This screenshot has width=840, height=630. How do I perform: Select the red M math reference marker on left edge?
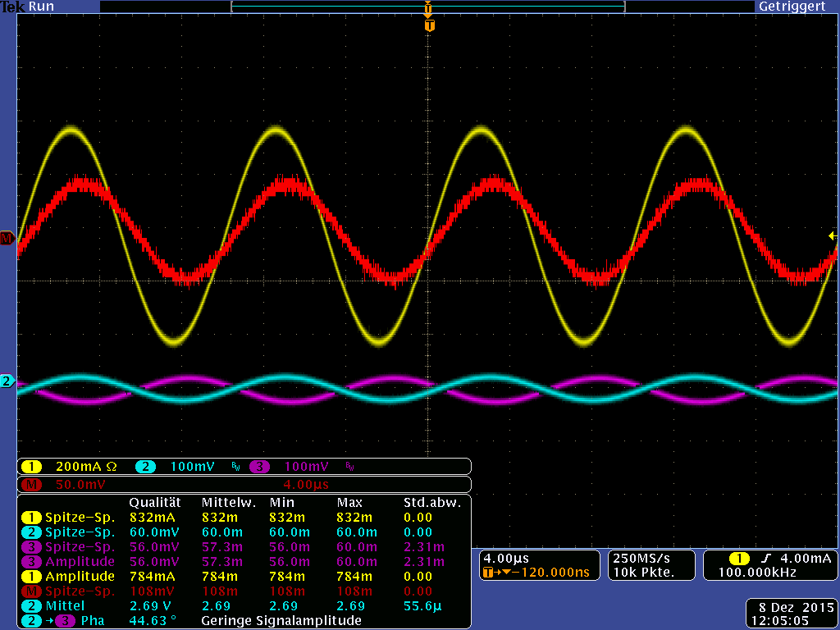(x=7, y=238)
